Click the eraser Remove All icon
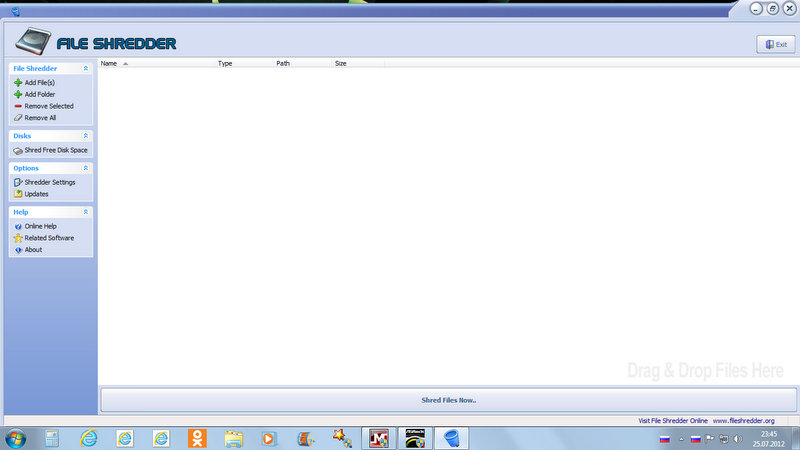The width and height of the screenshot is (800, 450). [18, 118]
